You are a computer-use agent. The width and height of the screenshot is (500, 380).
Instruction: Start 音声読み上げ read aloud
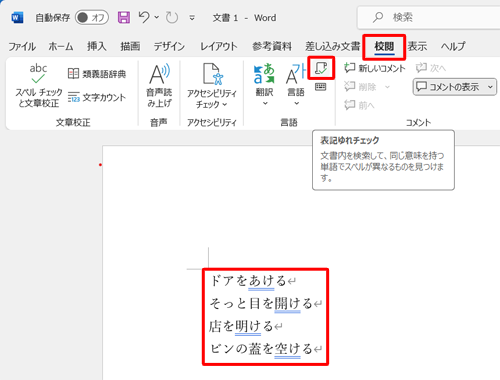[159, 86]
